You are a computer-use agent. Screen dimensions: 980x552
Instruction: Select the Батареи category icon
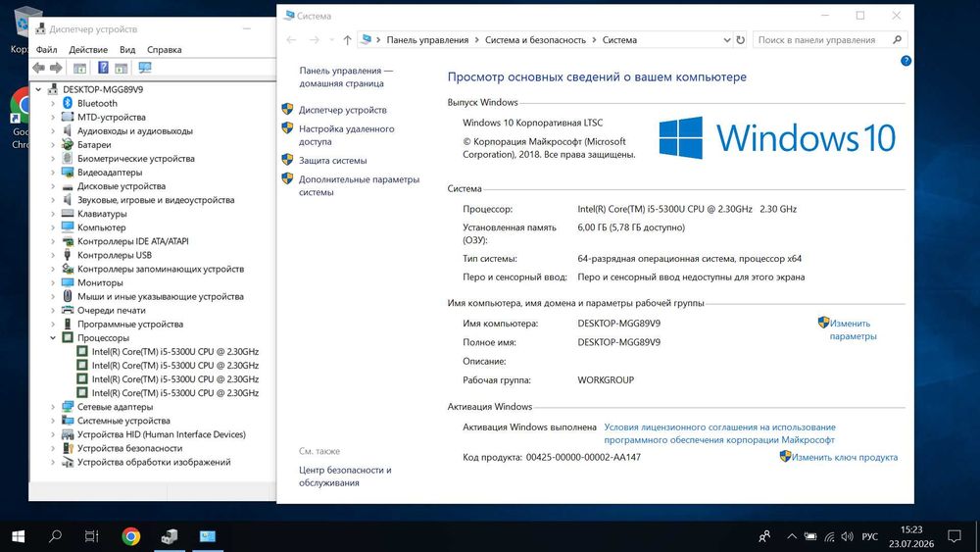[68, 144]
